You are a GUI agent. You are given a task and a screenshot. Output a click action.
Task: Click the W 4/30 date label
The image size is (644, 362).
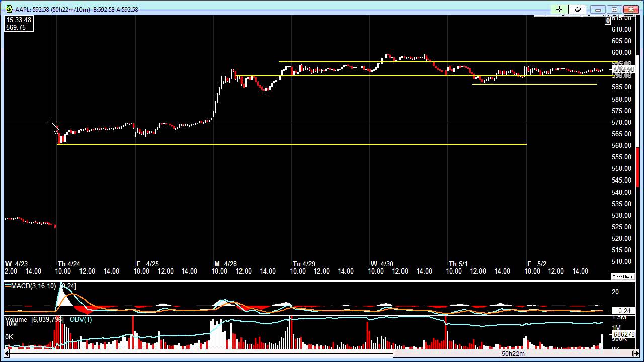click(382, 264)
